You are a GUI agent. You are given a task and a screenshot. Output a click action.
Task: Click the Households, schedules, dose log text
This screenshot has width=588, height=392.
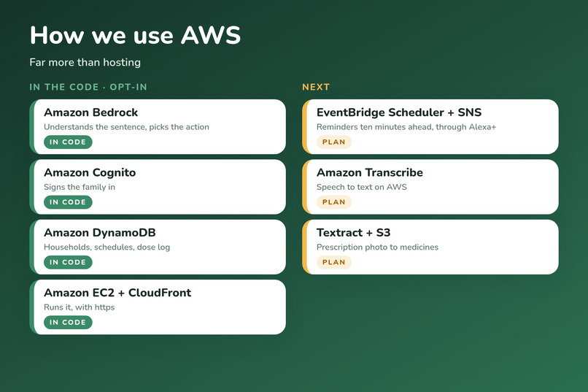107,247
